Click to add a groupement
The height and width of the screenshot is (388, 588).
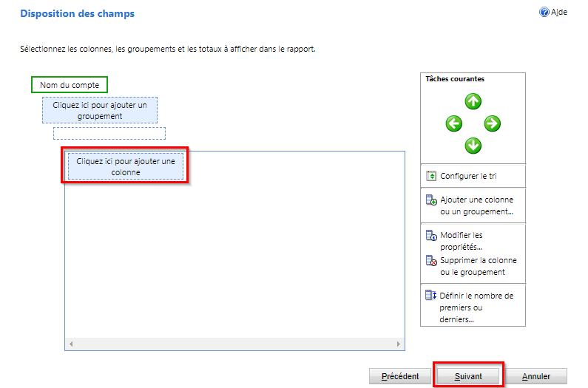tap(100, 110)
